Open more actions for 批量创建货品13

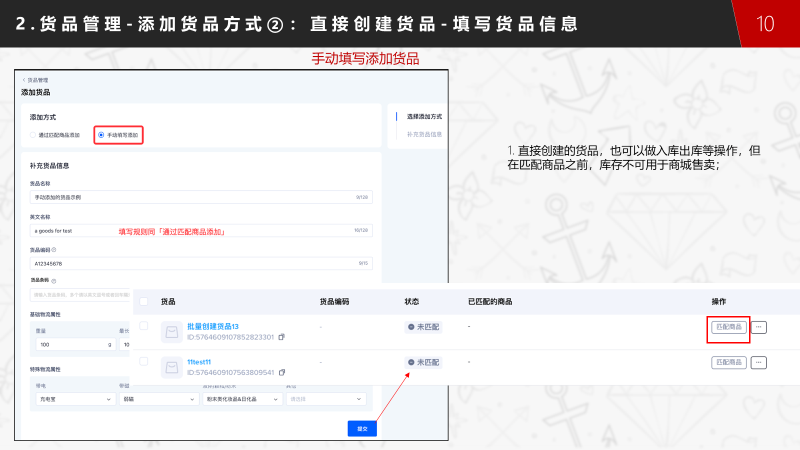point(759,327)
